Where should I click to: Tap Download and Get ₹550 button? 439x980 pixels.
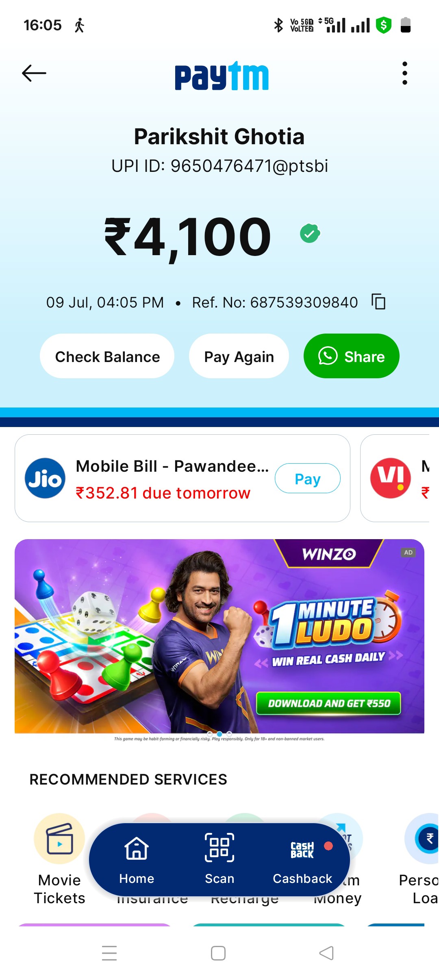coord(328,703)
